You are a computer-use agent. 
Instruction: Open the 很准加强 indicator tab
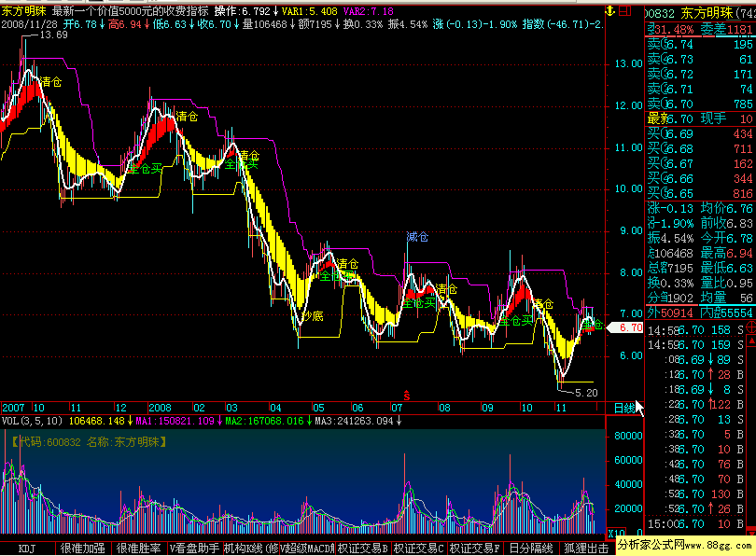pyautogui.click(x=82, y=549)
